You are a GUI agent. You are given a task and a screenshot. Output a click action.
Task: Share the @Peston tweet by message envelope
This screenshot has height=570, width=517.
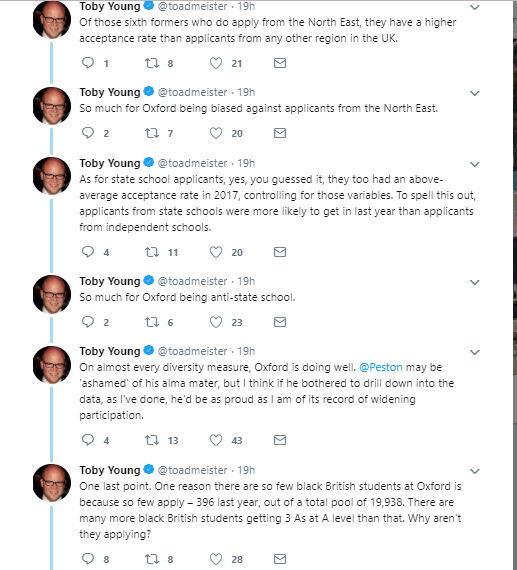280,440
